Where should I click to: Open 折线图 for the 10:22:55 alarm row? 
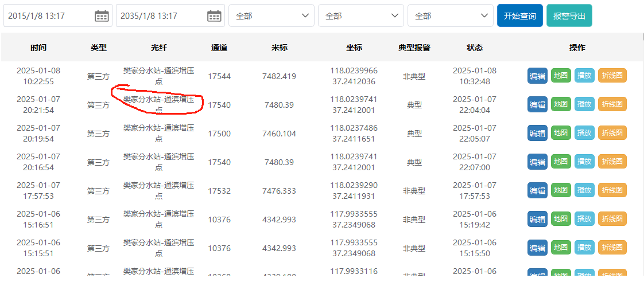click(612, 76)
